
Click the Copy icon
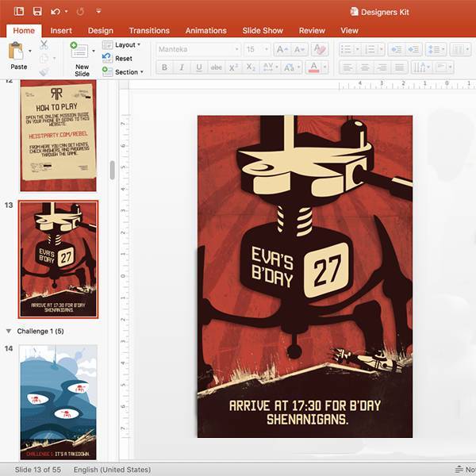44,58
